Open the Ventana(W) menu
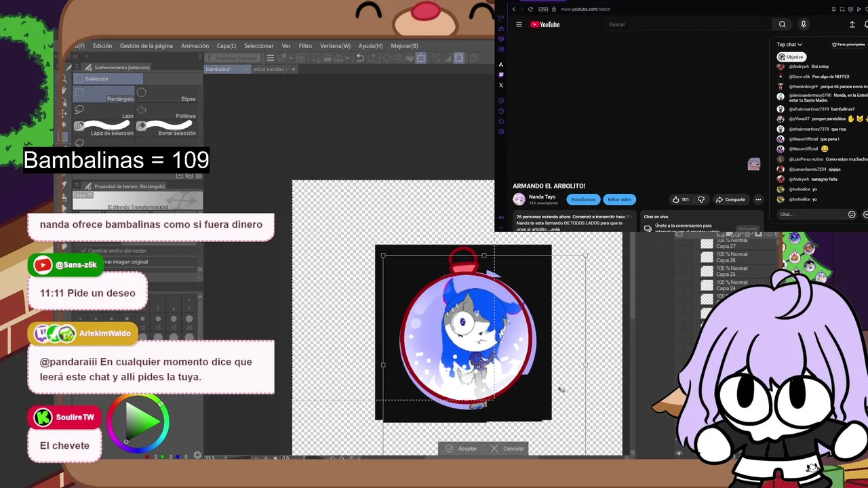The width and height of the screenshot is (868, 488). 335,46
